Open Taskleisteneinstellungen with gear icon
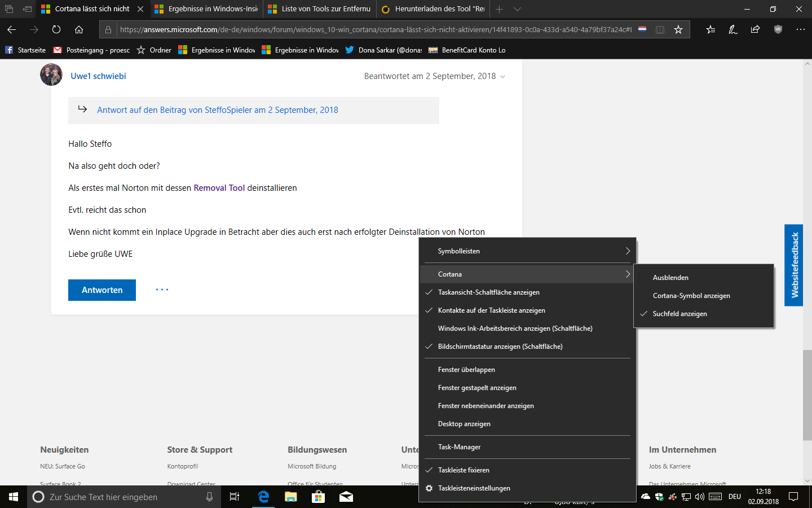This screenshot has width=812, height=508. point(527,488)
